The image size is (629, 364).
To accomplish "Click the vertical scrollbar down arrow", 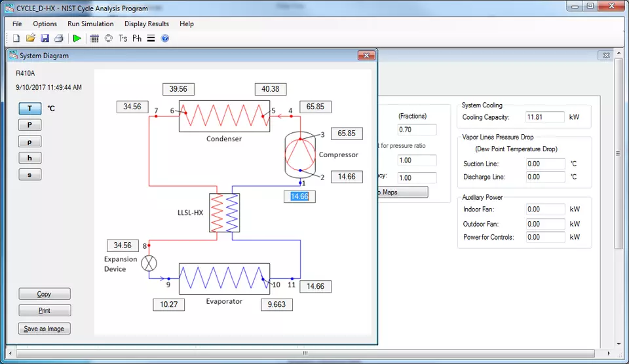I will pos(618,344).
